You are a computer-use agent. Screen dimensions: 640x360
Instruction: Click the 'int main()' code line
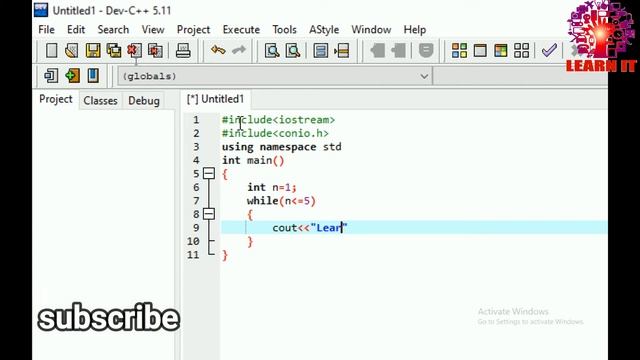253,160
